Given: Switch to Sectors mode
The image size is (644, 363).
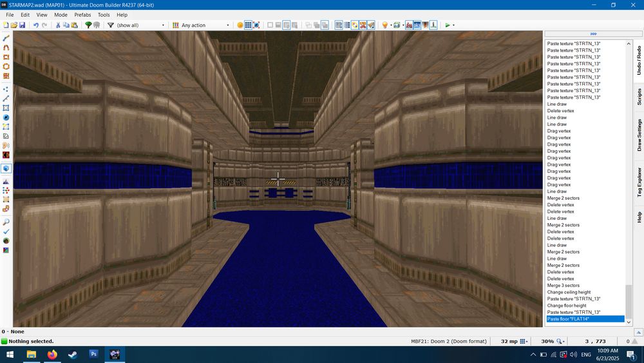Looking at the screenshot, I should (6, 108).
